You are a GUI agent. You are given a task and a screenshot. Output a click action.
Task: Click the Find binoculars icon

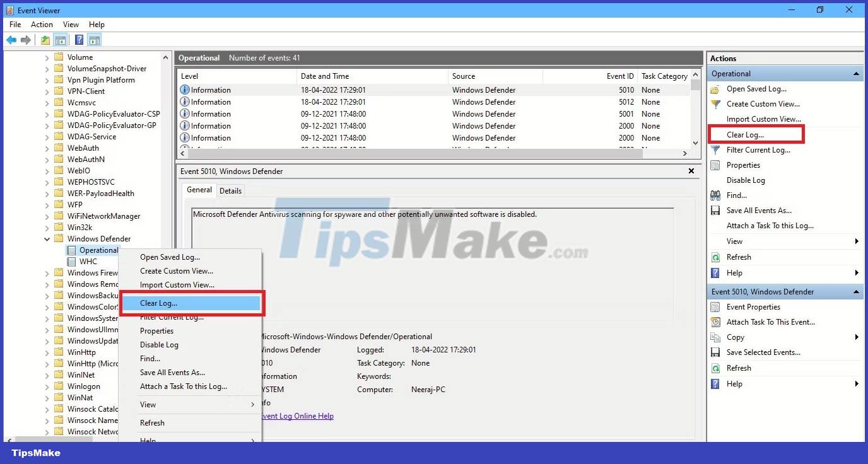[x=717, y=195]
